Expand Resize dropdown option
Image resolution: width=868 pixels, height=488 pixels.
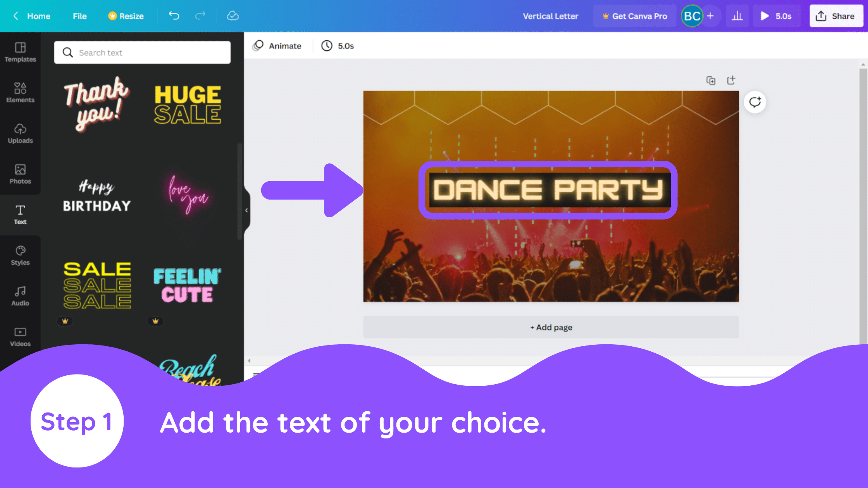pyautogui.click(x=125, y=16)
